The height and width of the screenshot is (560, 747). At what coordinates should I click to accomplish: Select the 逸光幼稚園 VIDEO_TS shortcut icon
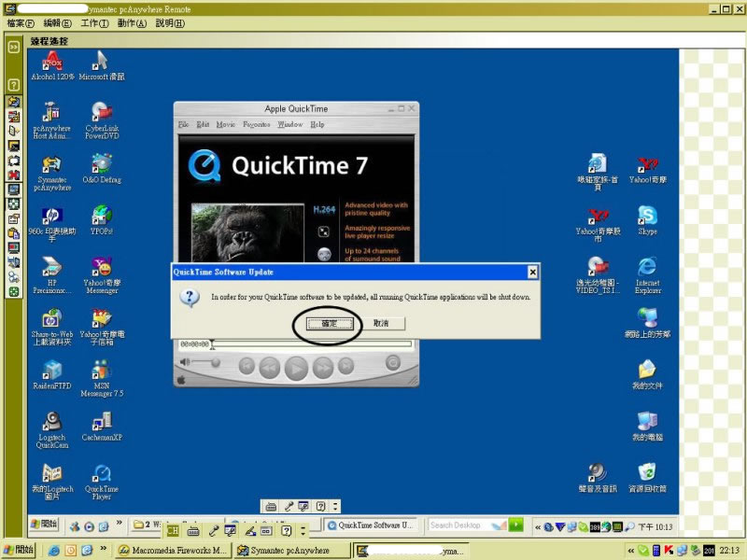coord(598,275)
